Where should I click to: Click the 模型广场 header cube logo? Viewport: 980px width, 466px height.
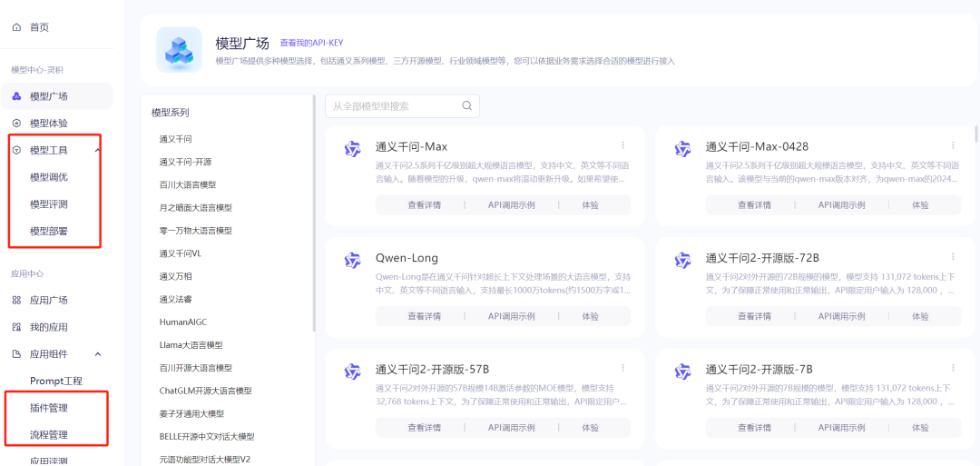pyautogui.click(x=179, y=49)
